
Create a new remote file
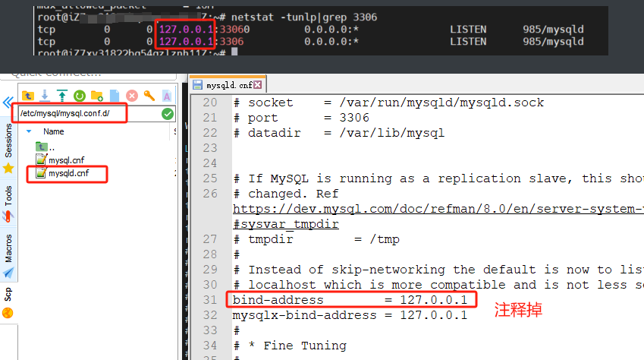115,96
